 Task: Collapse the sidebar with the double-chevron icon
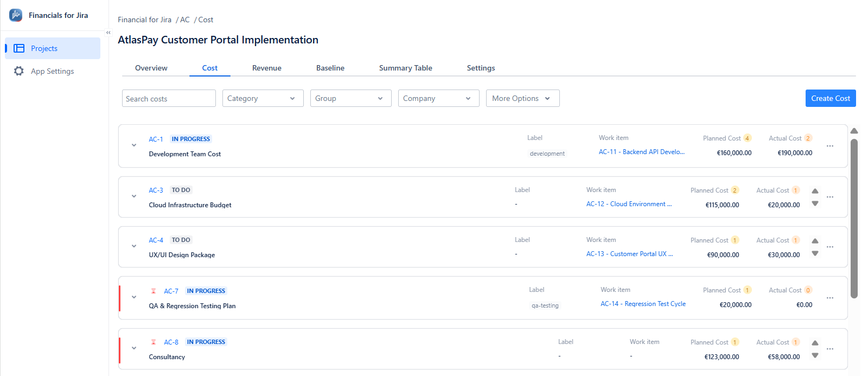(x=108, y=33)
